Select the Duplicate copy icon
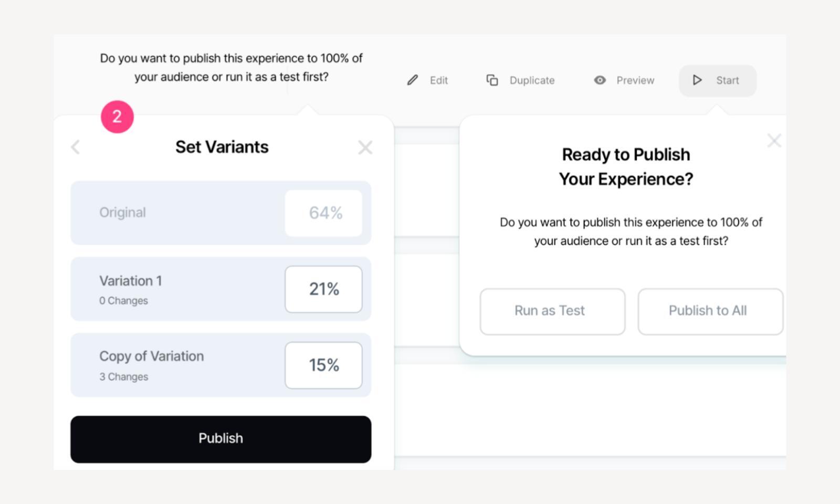Image resolution: width=840 pixels, height=504 pixels. (x=492, y=80)
